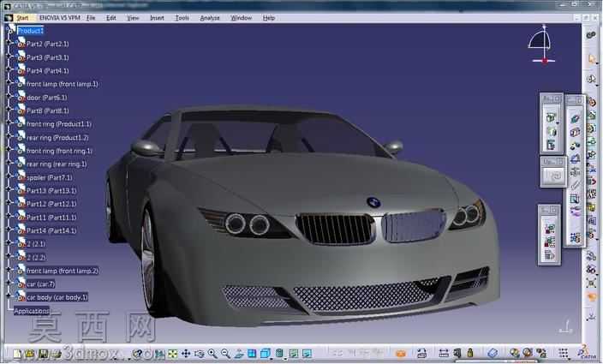Click the New document icon
603x364 pixels.
click(x=17, y=354)
